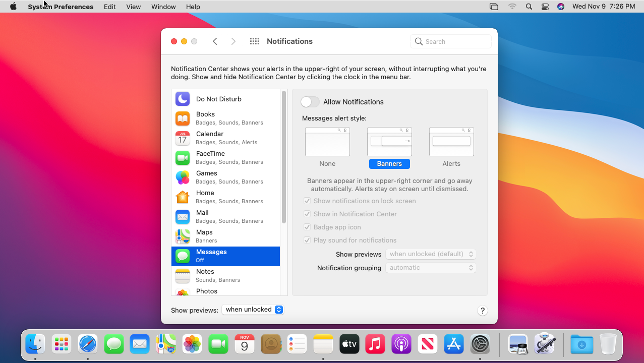Screen dimensions: 644x363
Task: Show all preferences grid icon
Action: [255, 41]
